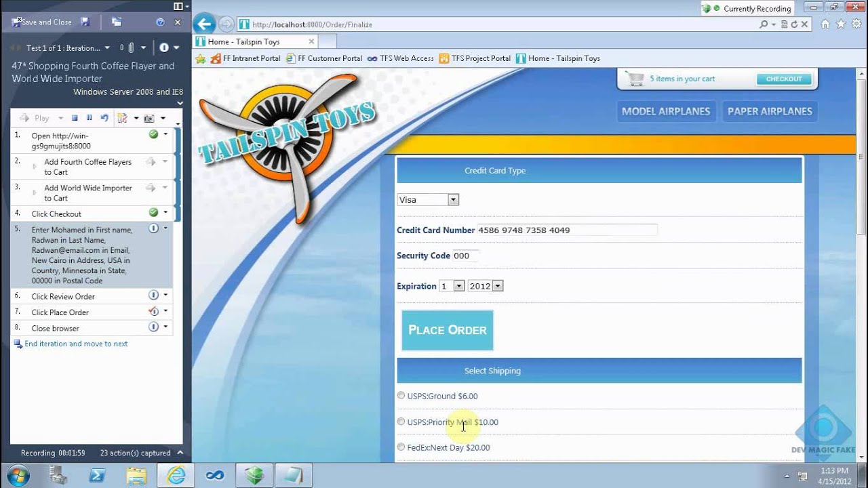
Task: Open the attachments dropdown arrow beside paperclip
Action: [144, 47]
